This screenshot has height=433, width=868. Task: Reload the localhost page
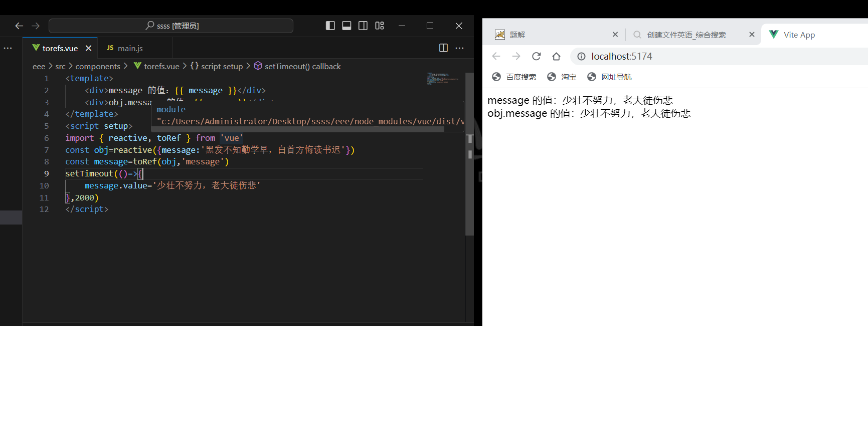(x=536, y=56)
